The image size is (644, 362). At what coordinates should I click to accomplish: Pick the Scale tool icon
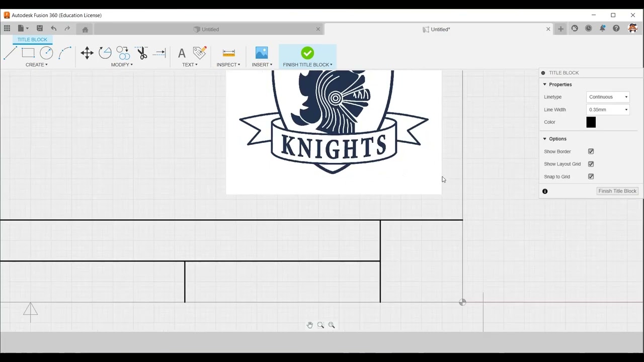point(123,53)
